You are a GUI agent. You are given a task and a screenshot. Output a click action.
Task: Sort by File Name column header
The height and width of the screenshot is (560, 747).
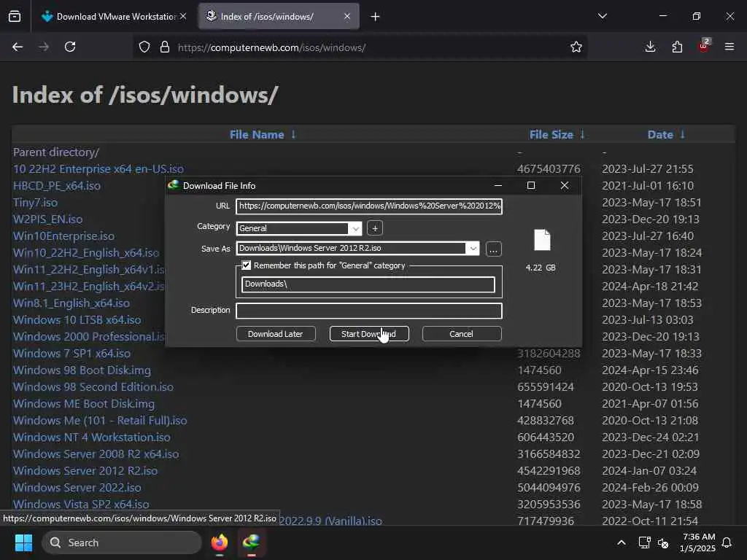pos(257,135)
